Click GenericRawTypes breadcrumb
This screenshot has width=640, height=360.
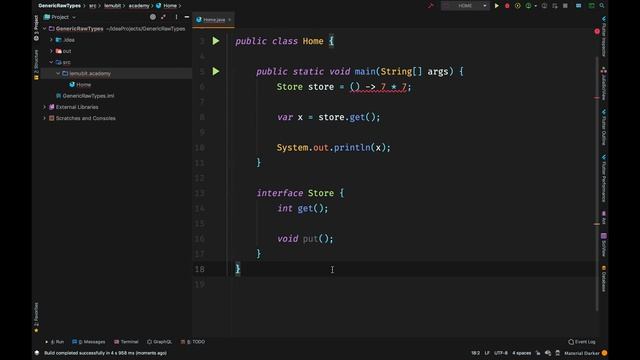pyautogui.click(x=59, y=6)
